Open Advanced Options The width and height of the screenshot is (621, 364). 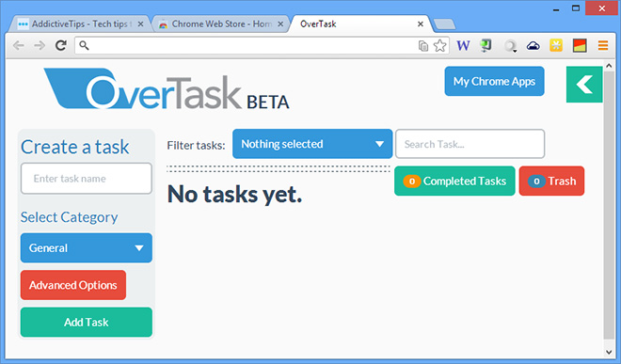coord(73,285)
